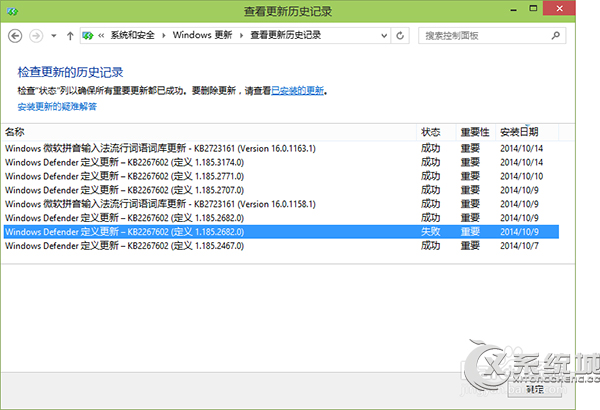
Task: Click the forward navigation arrow
Action: (x=36, y=36)
